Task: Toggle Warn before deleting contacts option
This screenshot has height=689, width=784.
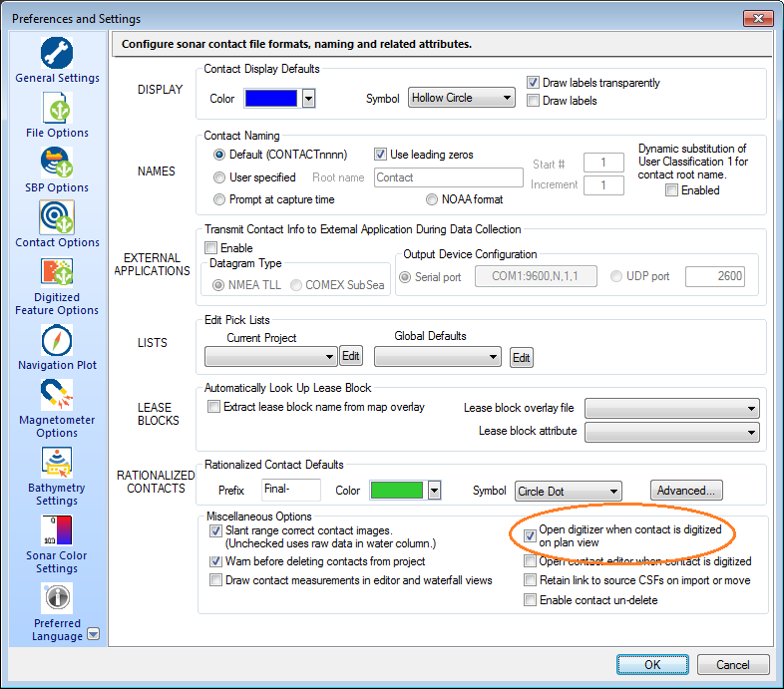Action: (x=216, y=561)
